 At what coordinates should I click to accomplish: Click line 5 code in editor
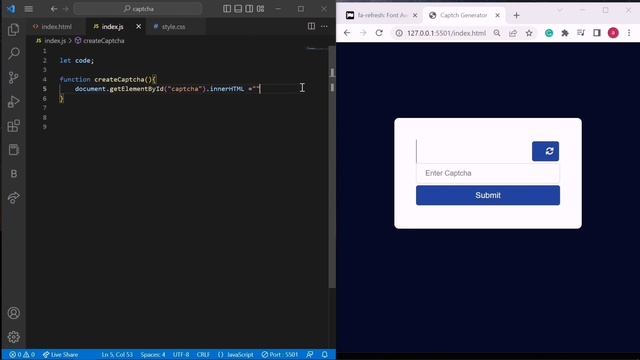(x=167, y=89)
